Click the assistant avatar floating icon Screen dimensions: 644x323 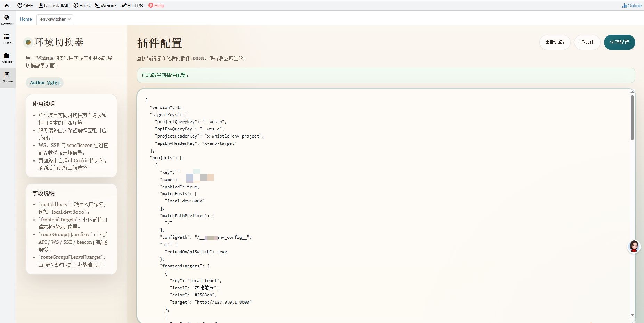pyautogui.click(x=634, y=247)
